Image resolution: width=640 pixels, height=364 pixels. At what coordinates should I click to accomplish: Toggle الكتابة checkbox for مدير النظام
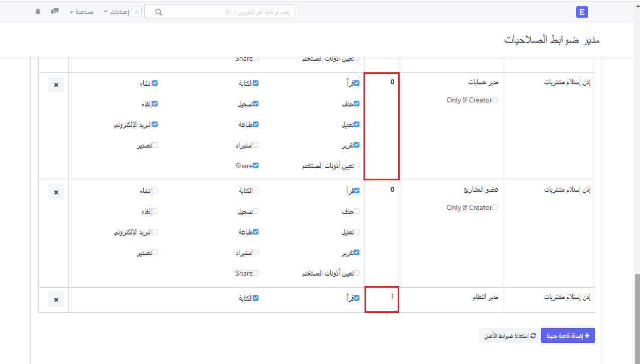pyautogui.click(x=255, y=298)
